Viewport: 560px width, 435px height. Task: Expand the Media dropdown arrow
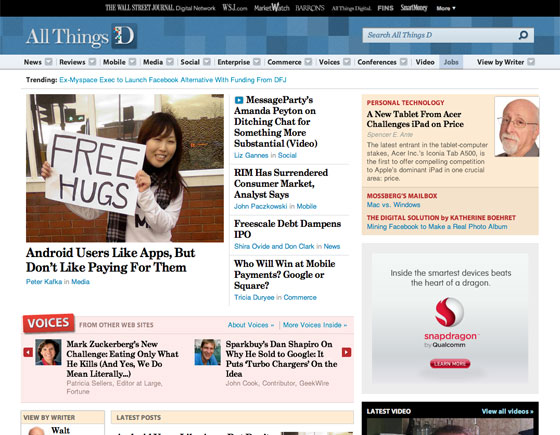pyautogui.click(x=170, y=62)
